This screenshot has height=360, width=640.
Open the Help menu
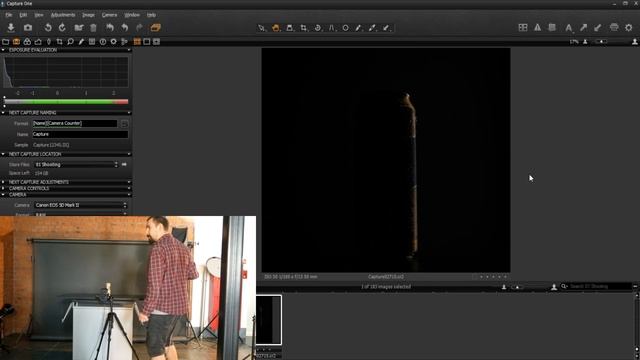click(x=151, y=15)
